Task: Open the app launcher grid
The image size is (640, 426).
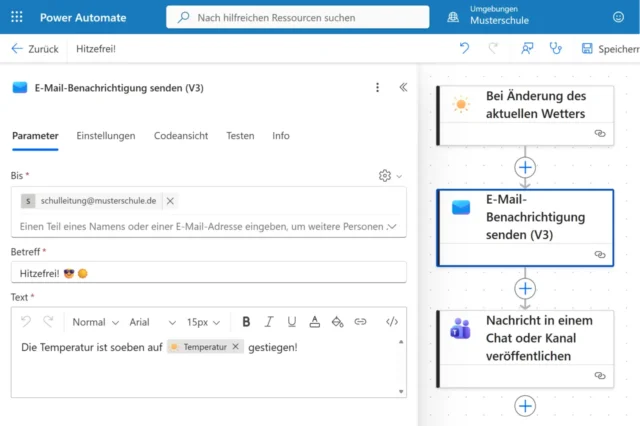Action: click(17, 17)
